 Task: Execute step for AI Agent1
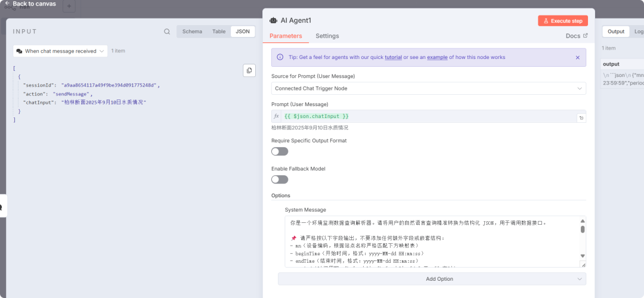pos(563,21)
